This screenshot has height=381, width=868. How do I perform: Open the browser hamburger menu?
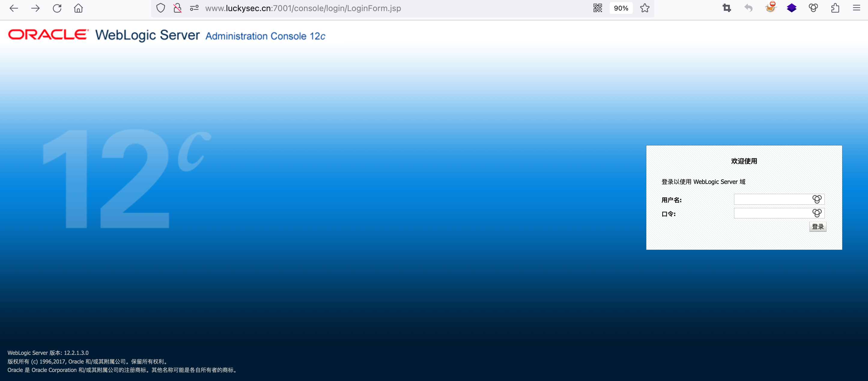tap(856, 8)
